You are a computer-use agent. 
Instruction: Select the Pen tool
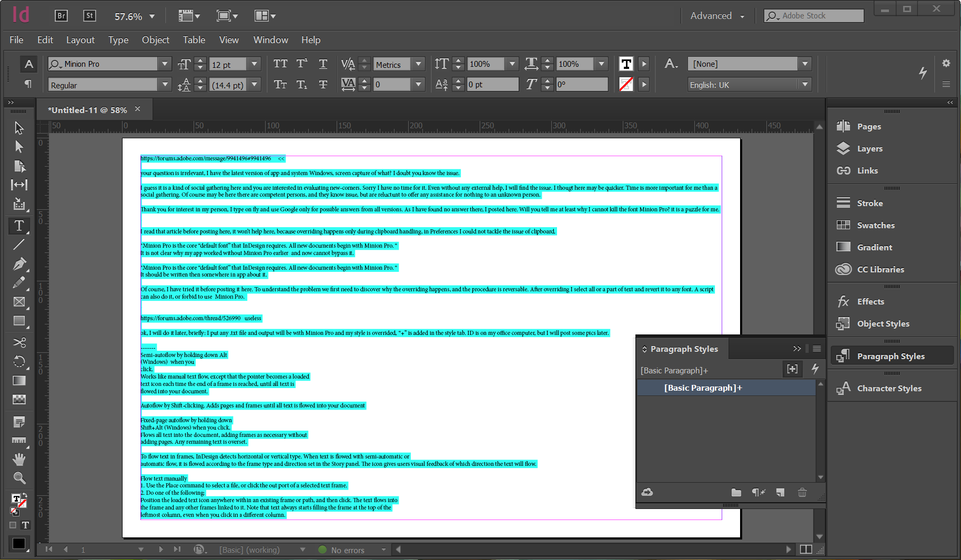[x=19, y=263]
